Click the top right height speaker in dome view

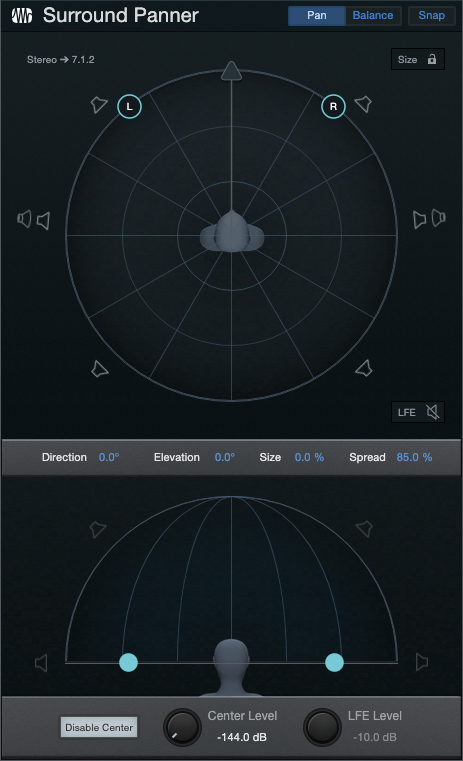(x=364, y=528)
